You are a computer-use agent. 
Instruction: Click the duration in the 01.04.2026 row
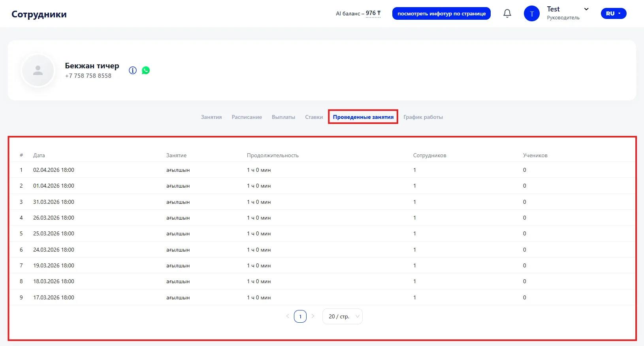pos(259,186)
